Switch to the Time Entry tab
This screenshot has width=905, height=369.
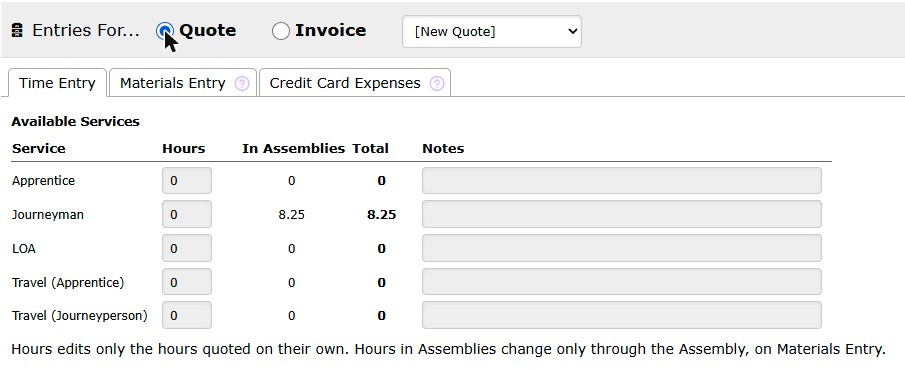coord(57,83)
